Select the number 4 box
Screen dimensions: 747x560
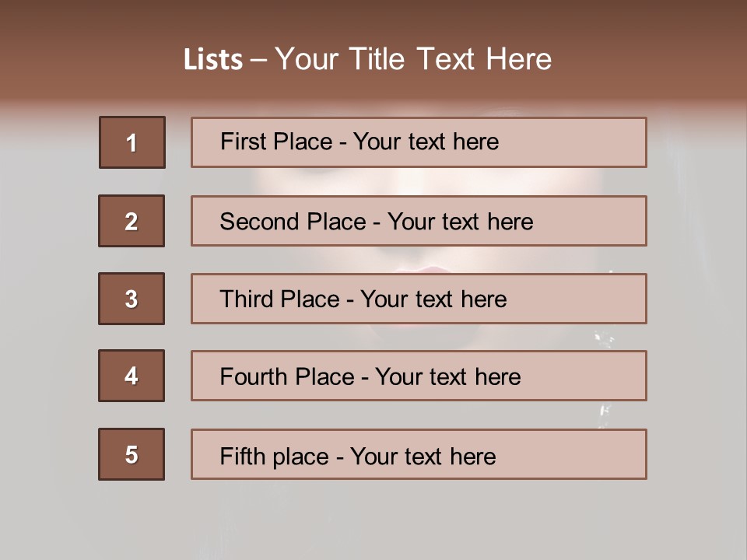(x=132, y=376)
